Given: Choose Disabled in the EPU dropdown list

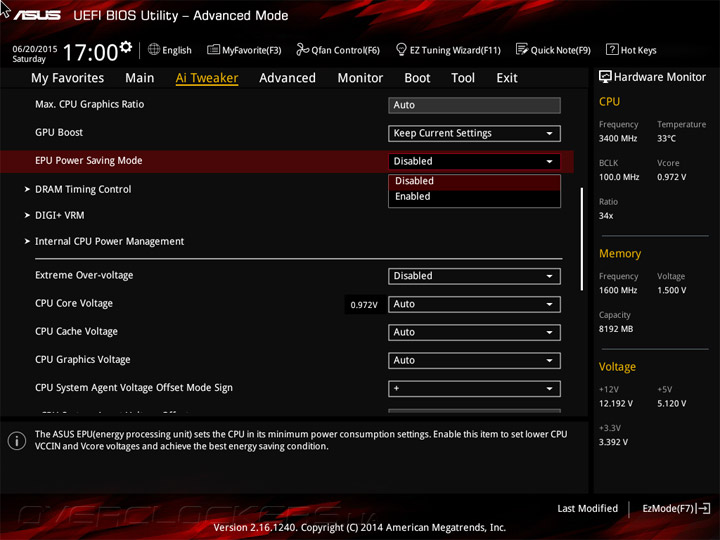Looking at the screenshot, I should pyautogui.click(x=474, y=181).
